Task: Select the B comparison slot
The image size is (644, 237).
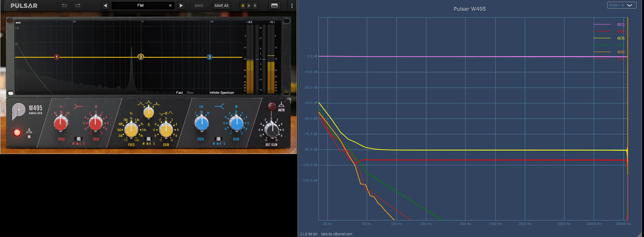Action: pyautogui.click(x=255, y=6)
